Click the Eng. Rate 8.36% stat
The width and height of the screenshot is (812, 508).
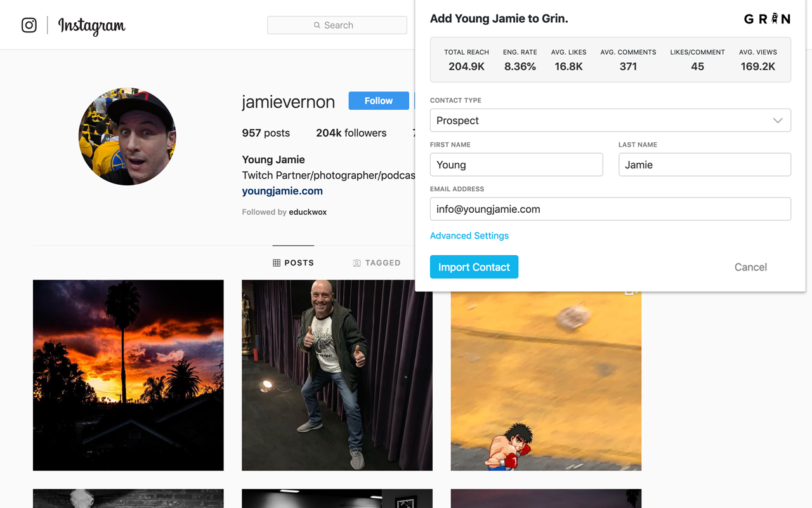(x=520, y=60)
